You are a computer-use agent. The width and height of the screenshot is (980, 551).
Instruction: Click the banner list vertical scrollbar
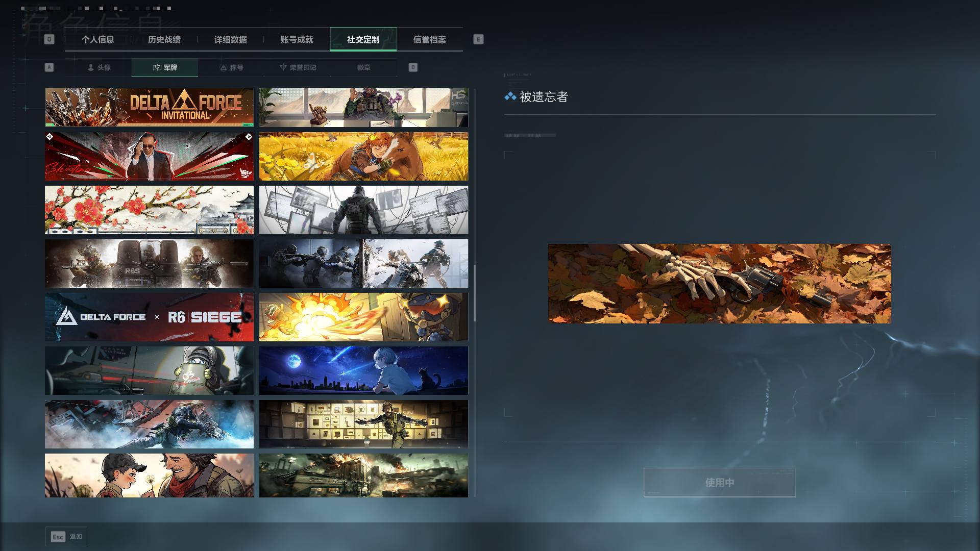[x=475, y=293]
